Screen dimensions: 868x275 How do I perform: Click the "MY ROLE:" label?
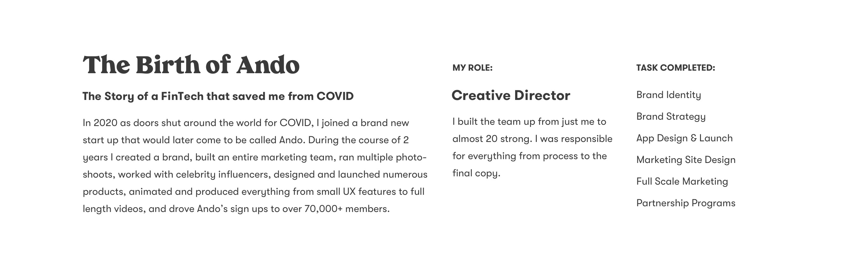point(472,68)
